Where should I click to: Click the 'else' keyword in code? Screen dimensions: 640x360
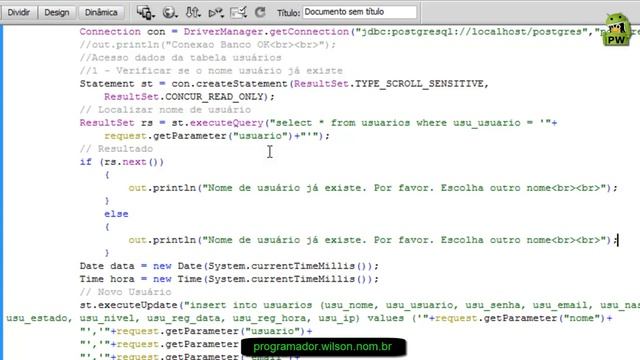coord(116,214)
